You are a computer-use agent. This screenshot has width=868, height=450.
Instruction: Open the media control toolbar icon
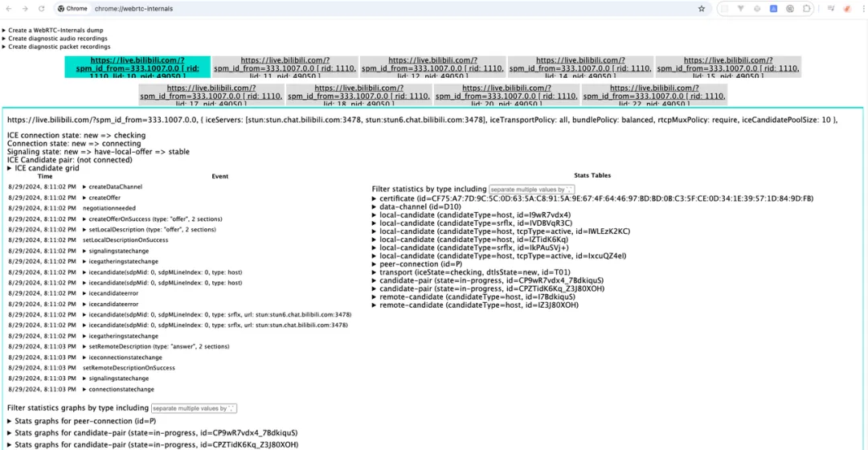pos(831,9)
